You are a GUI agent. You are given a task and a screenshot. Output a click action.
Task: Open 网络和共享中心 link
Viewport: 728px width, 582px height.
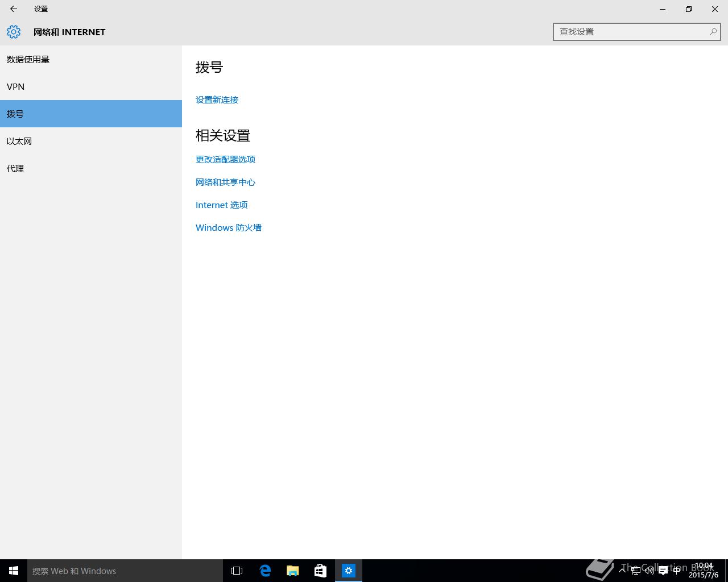point(225,182)
